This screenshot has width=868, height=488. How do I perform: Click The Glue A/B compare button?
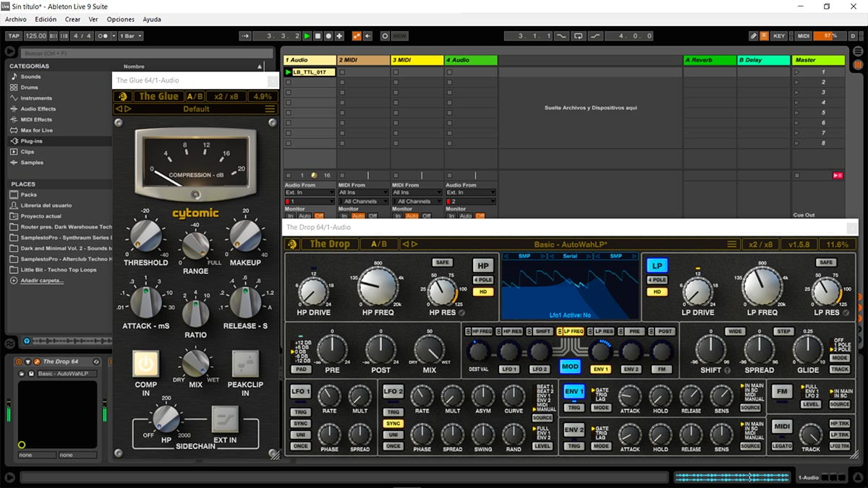click(195, 96)
